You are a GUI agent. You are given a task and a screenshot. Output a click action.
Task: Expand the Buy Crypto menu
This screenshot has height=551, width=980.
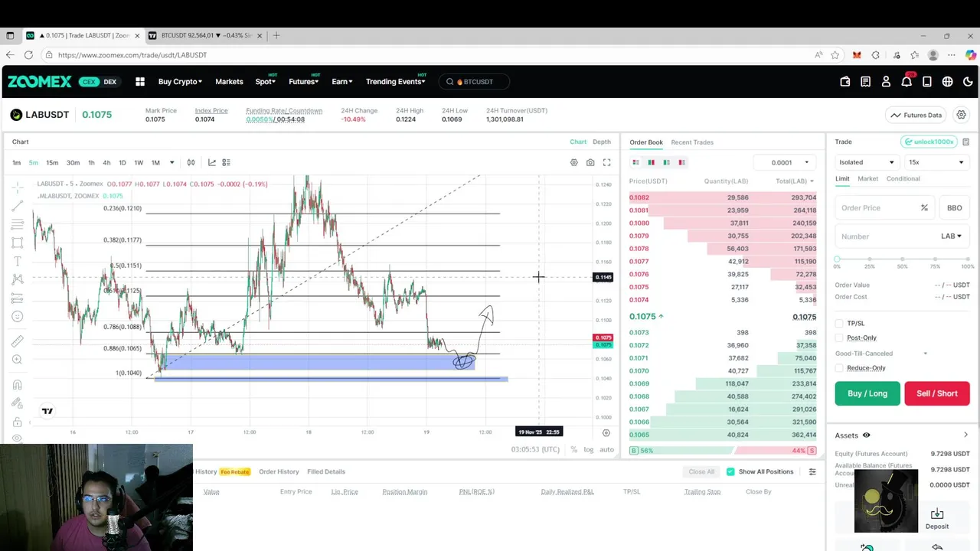[x=180, y=82]
